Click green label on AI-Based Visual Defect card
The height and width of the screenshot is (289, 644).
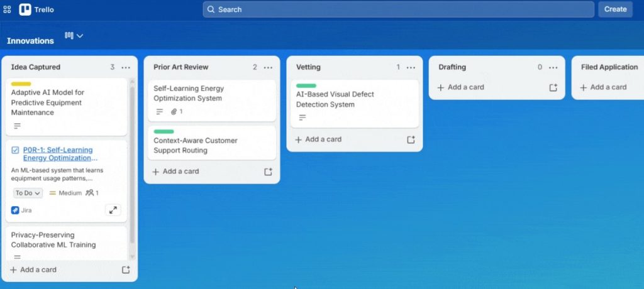(306, 86)
